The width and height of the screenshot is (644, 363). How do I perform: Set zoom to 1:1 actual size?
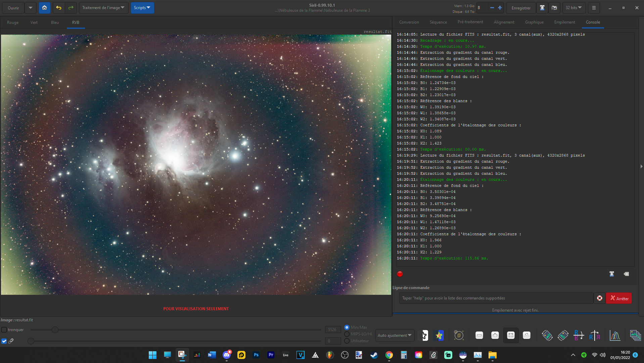[526, 335]
